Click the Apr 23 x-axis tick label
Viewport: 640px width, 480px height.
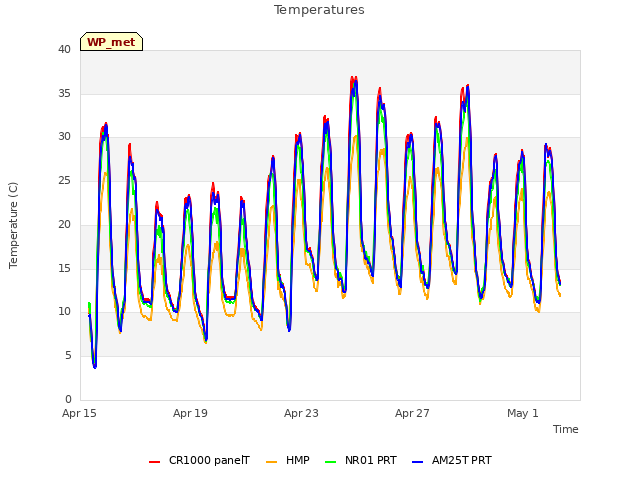pyautogui.click(x=301, y=413)
